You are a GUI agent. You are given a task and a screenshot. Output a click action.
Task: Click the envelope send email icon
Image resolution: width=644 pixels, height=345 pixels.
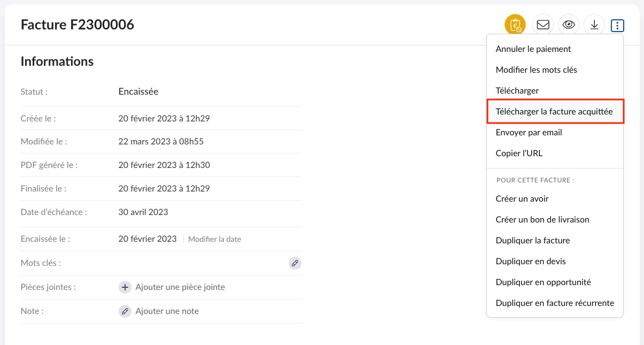543,25
